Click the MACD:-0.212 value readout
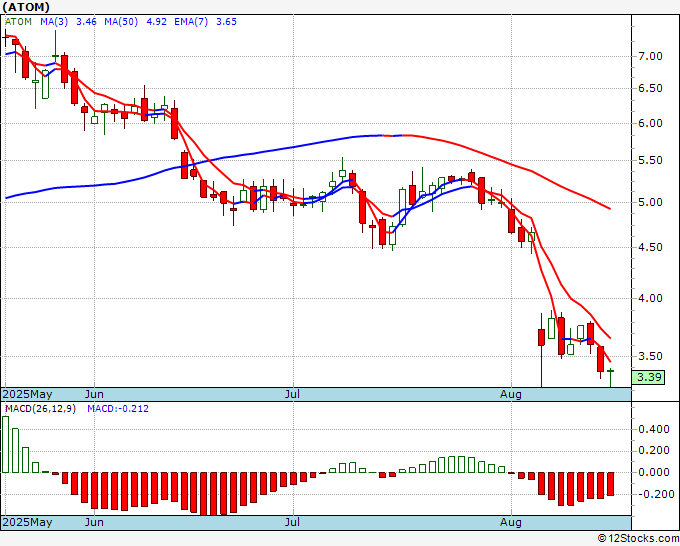680x546 pixels. click(x=118, y=409)
